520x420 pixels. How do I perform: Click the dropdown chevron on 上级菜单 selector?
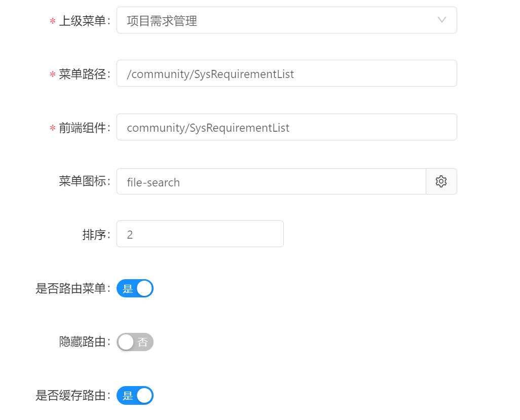click(441, 20)
